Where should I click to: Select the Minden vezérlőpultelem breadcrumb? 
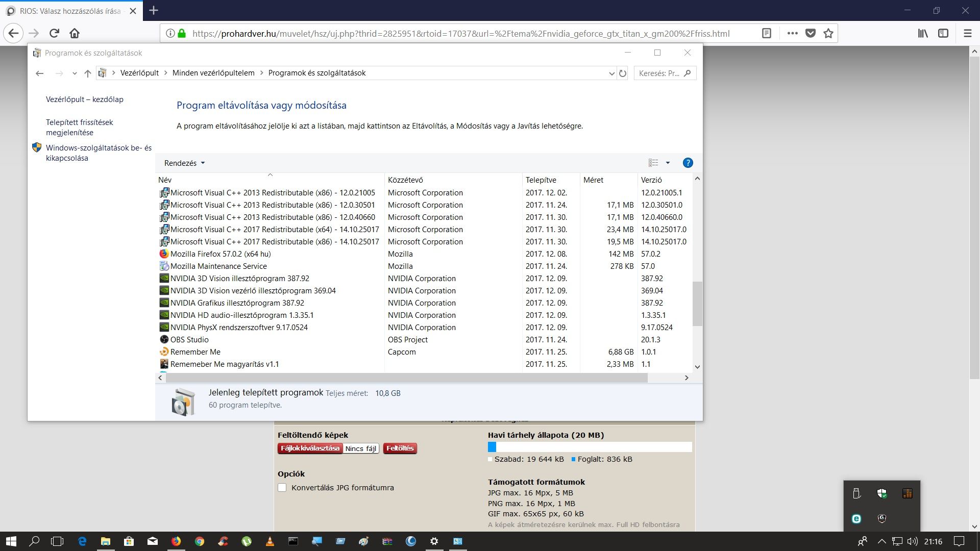tap(213, 73)
